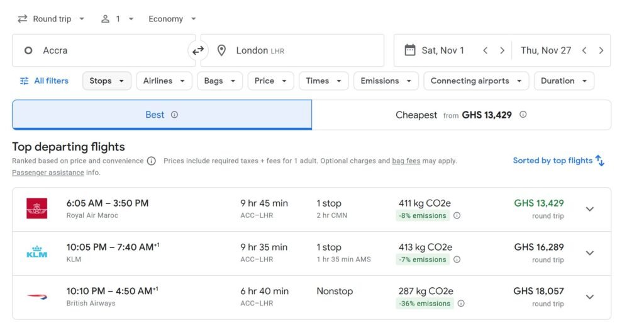
Task: Click 'Nonstop' label on British Airways row
Action: 335,291
